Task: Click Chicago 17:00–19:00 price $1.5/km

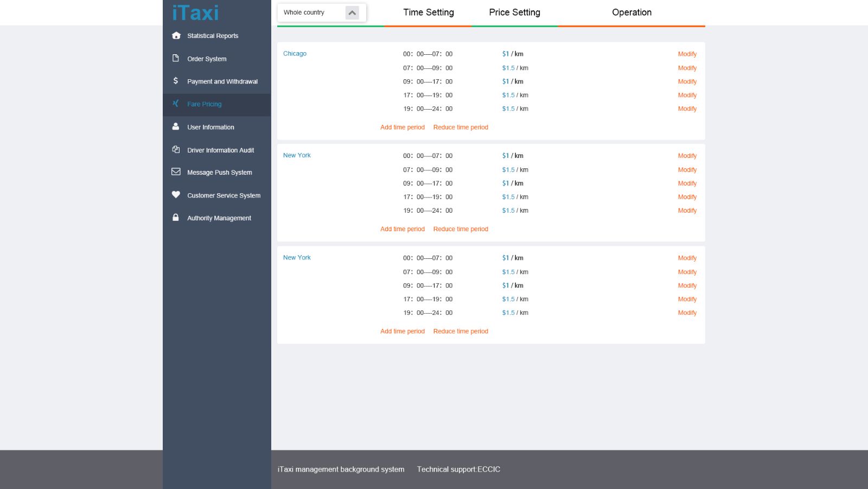Action: tap(515, 95)
